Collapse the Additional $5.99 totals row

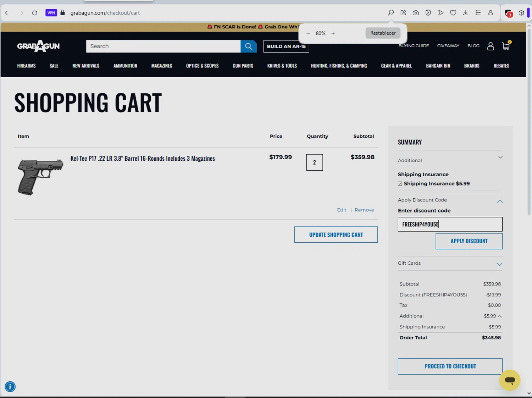click(x=499, y=316)
